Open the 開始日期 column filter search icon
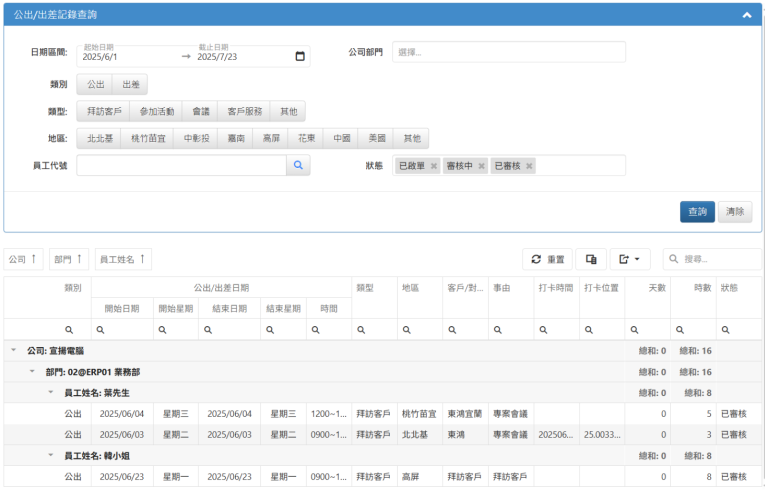 pyautogui.click(x=100, y=330)
